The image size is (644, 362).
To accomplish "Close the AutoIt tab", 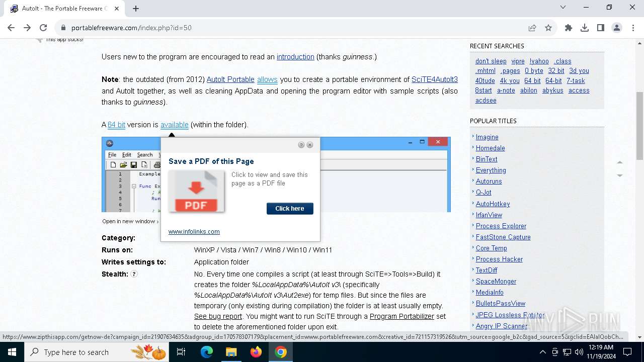I will (117, 9).
